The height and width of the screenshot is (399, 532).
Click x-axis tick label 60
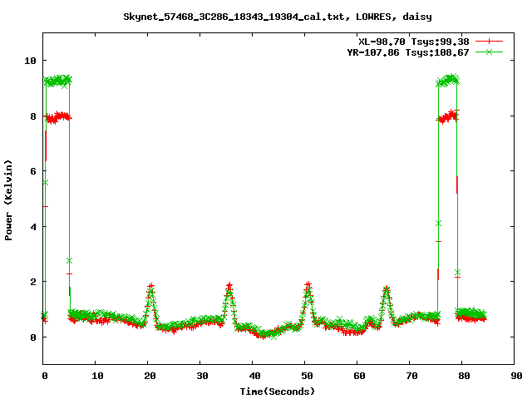pyautogui.click(x=359, y=376)
